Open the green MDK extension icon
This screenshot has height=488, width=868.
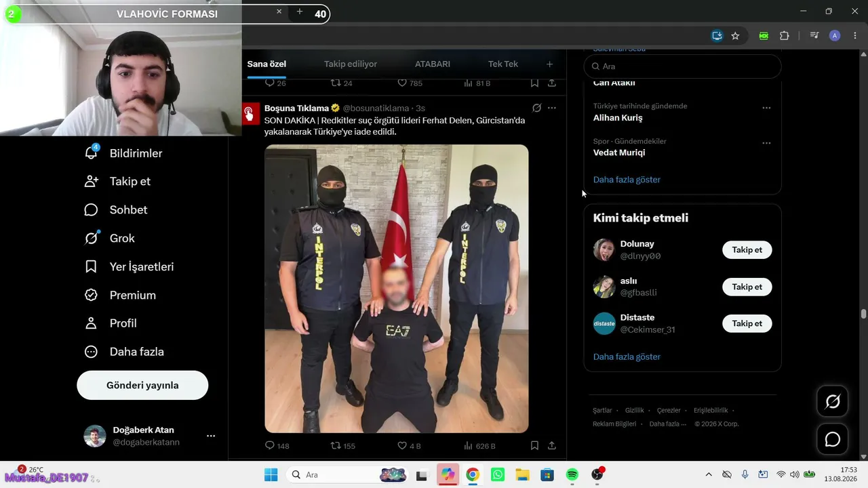coord(764,36)
